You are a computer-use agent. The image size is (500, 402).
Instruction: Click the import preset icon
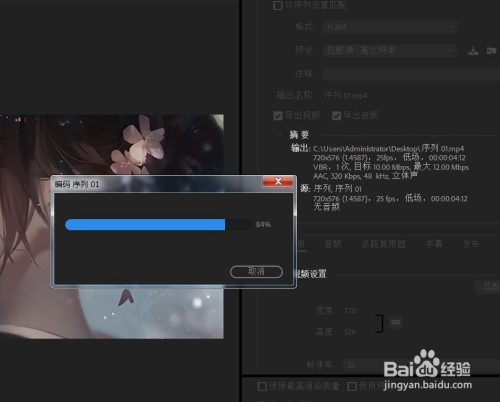(491, 51)
